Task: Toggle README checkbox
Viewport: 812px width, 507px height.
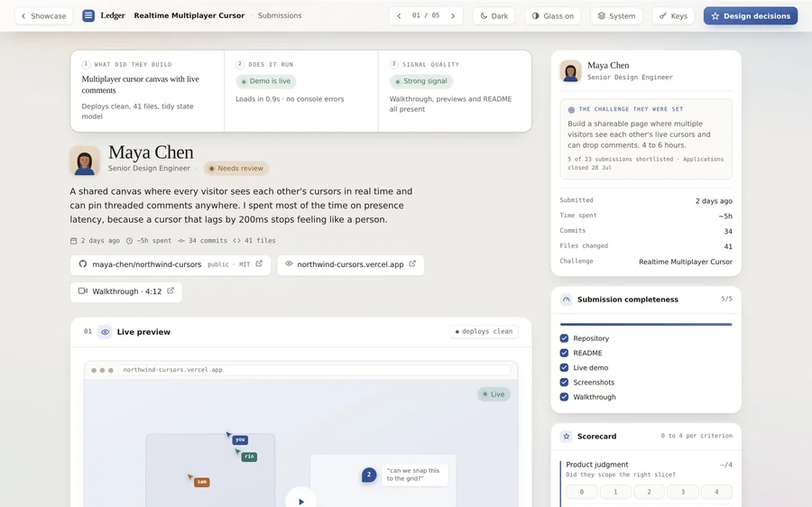Action: pos(565,354)
